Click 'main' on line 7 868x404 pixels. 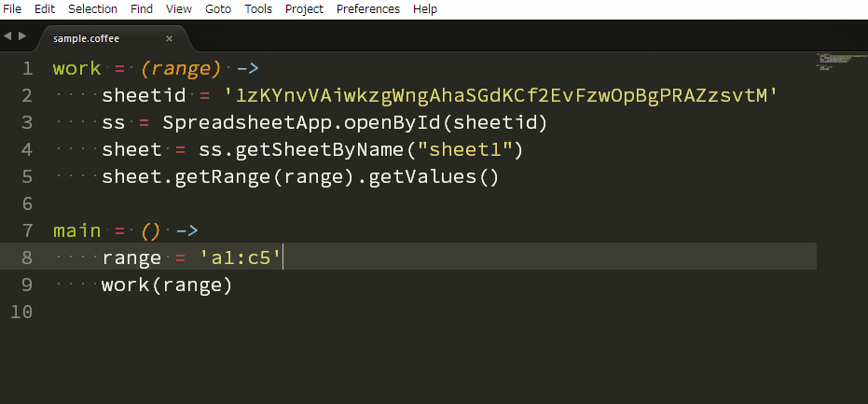(x=77, y=231)
